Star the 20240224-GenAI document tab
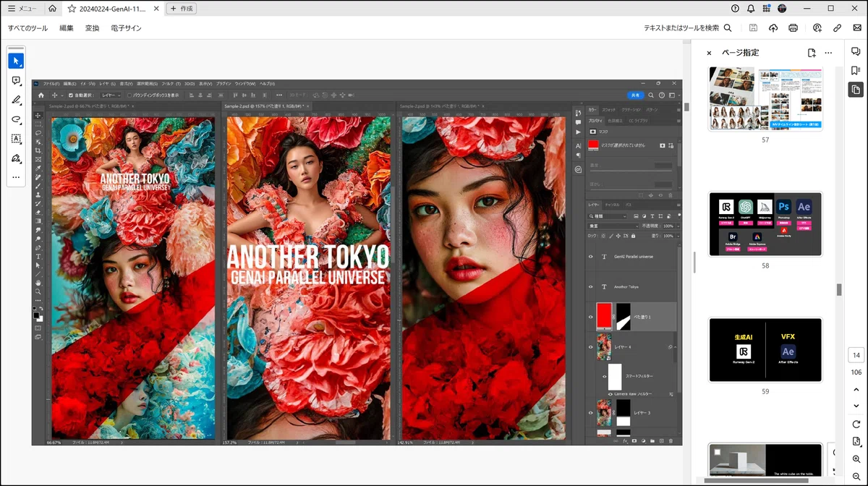Screen dimensions: 868x486 pyautogui.click(x=72, y=9)
